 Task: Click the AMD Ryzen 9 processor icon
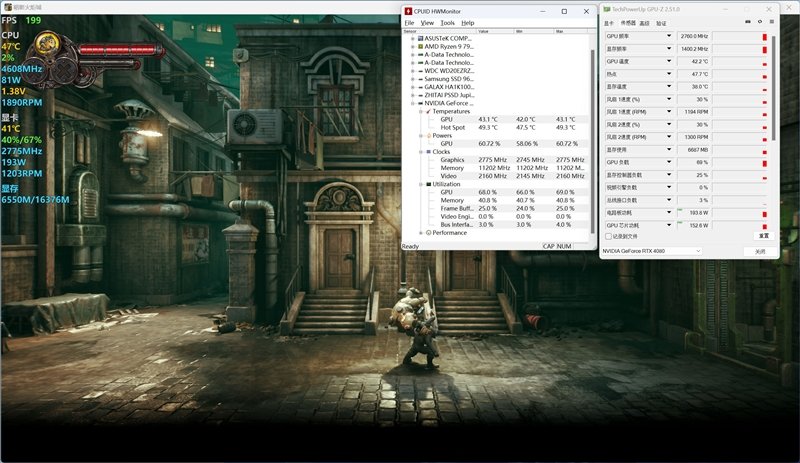click(417, 46)
